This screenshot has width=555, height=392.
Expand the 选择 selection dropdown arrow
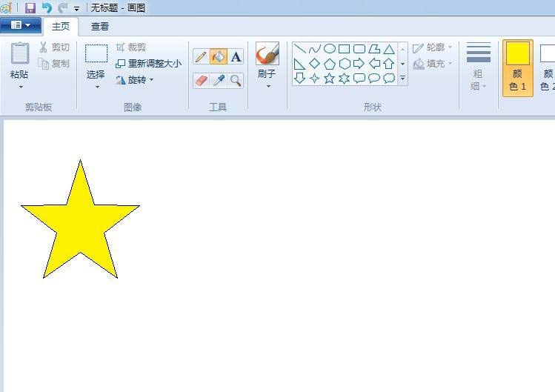coord(96,87)
